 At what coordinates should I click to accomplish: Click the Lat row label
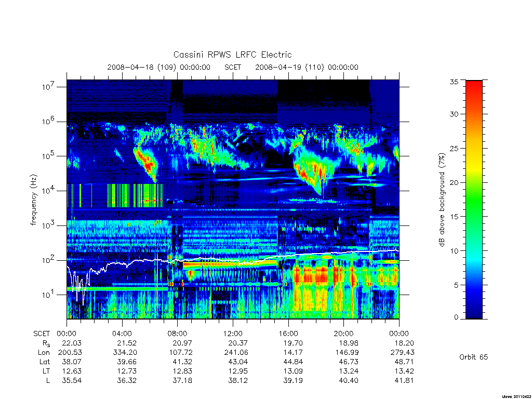click(45, 362)
